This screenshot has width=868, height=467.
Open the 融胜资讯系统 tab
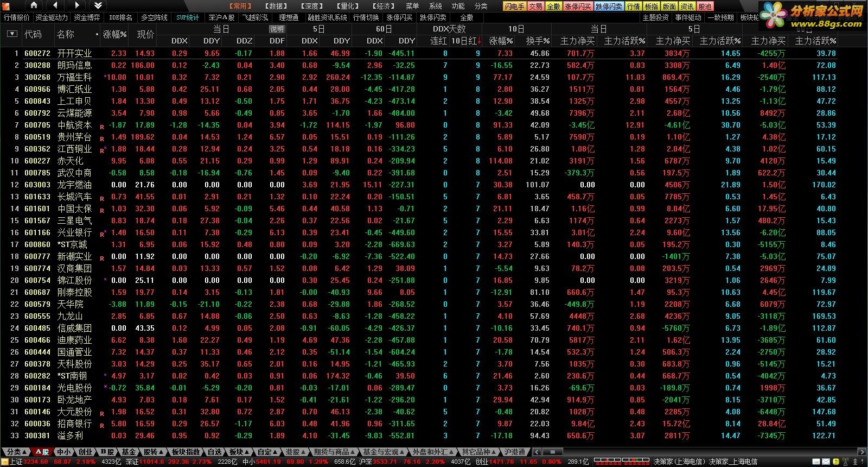pyautogui.click(x=327, y=17)
